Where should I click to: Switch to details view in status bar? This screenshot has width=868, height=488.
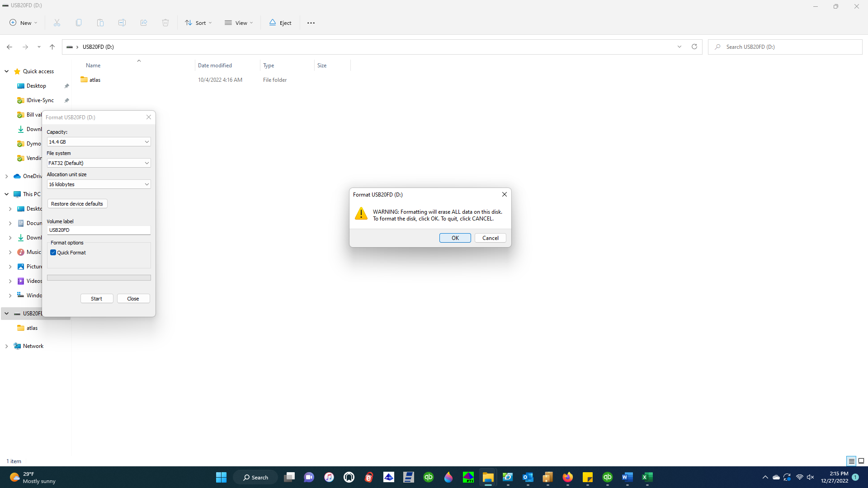pos(852,461)
